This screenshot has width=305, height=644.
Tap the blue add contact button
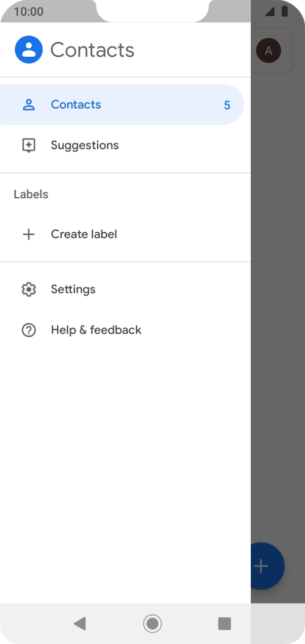pos(267,566)
